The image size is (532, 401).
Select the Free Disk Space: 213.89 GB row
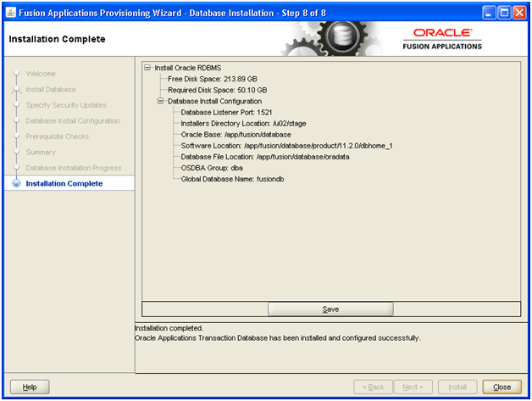pyautogui.click(x=213, y=79)
